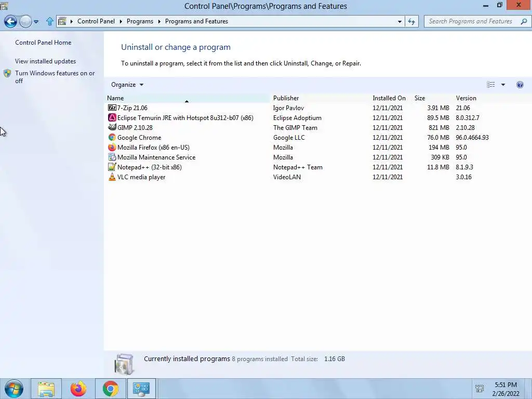Image resolution: width=532 pixels, height=399 pixels.
Task: Click the publisher Igor Pavlov
Action: click(288, 108)
